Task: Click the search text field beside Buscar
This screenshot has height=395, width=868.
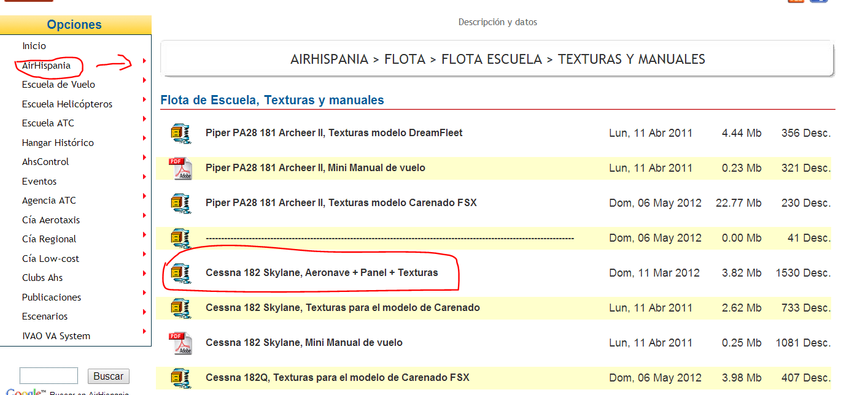Action: click(48, 376)
